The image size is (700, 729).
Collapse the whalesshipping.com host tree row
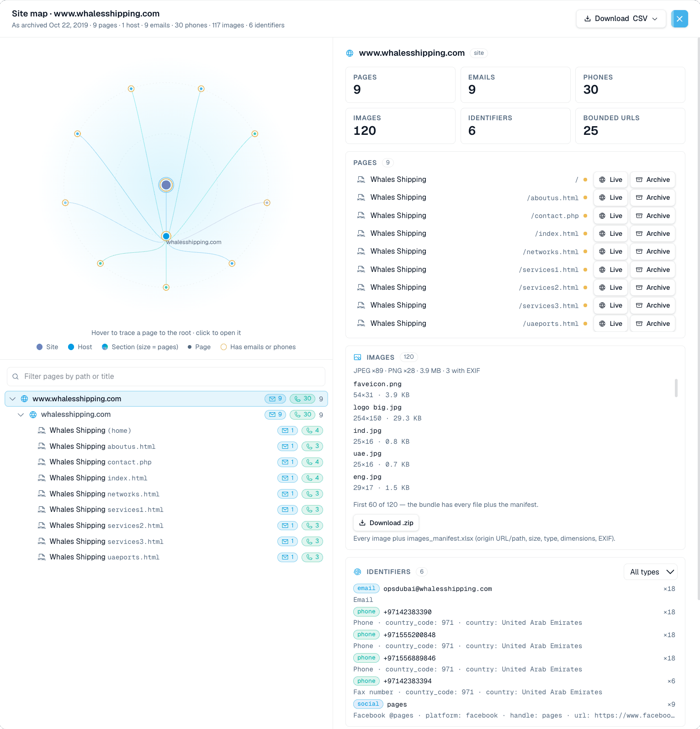pos(21,415)
